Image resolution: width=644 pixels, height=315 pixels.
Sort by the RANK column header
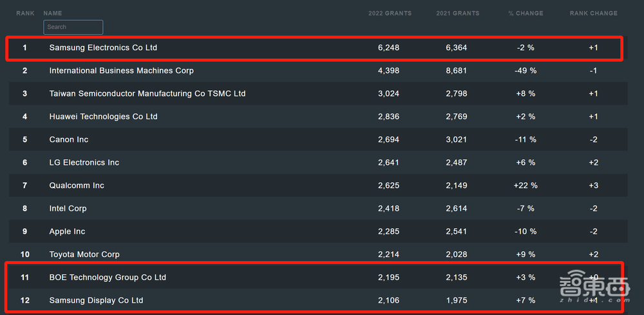pos(25,13)
